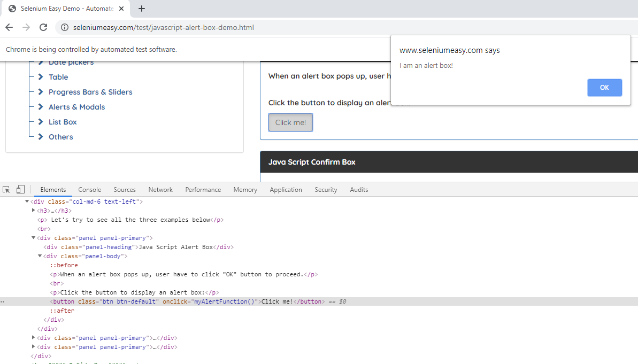Image resolution: width=638 pixels, height=364 pixels.
Task: Switch to the Application tab in DevTools
Action: click(x=286, y=190)
